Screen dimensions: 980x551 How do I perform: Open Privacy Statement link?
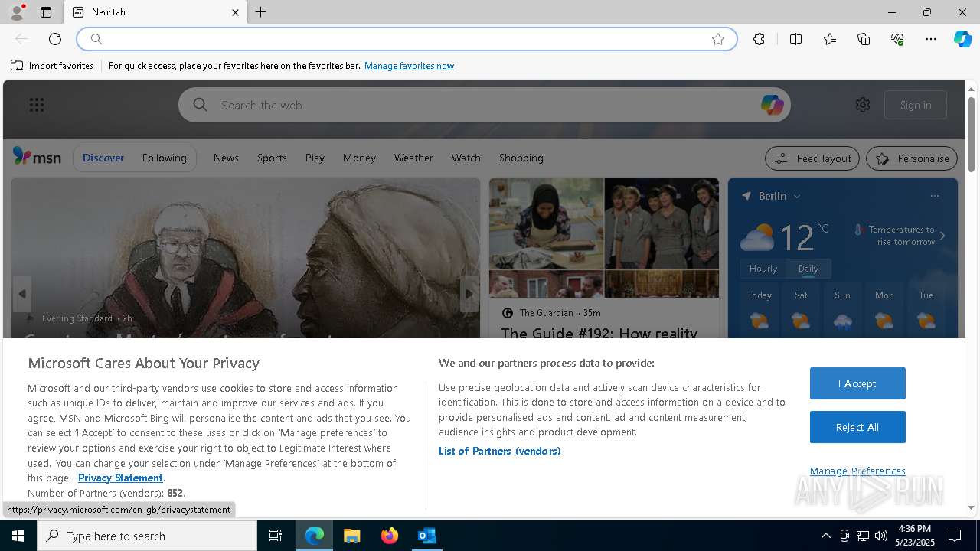click(x=120, y=478)
